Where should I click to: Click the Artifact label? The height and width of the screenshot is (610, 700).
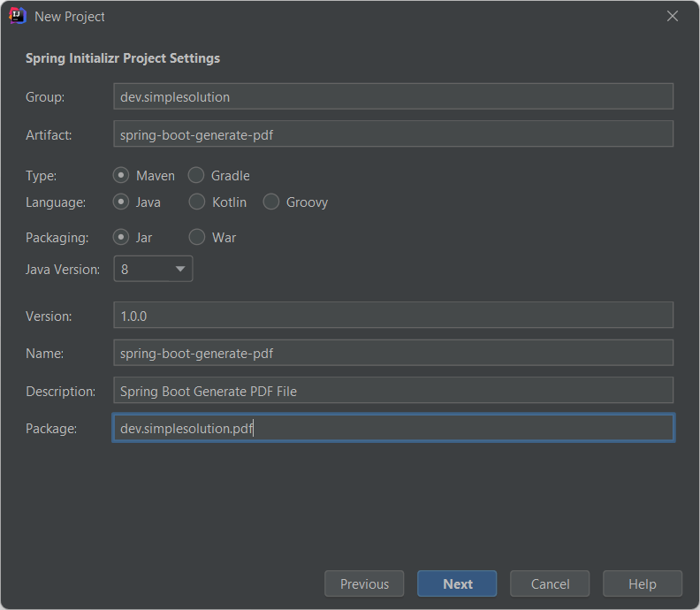pyautogui.click(x=49, y=135)
